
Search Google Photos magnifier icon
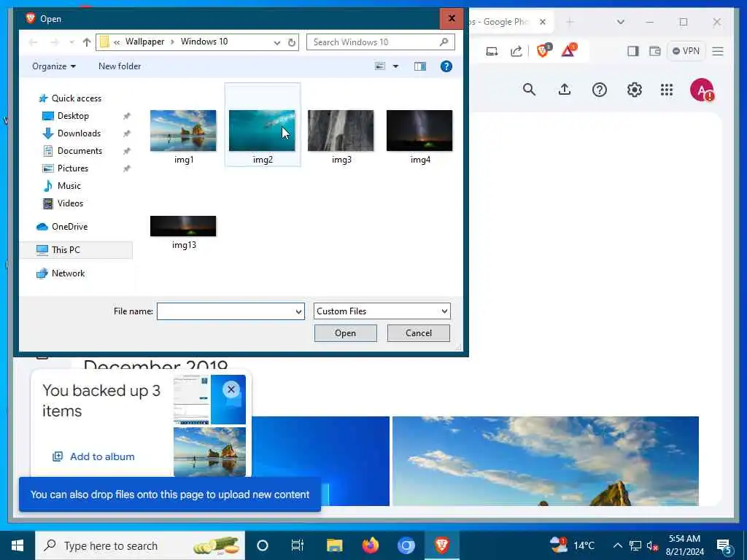coord(530,90)
